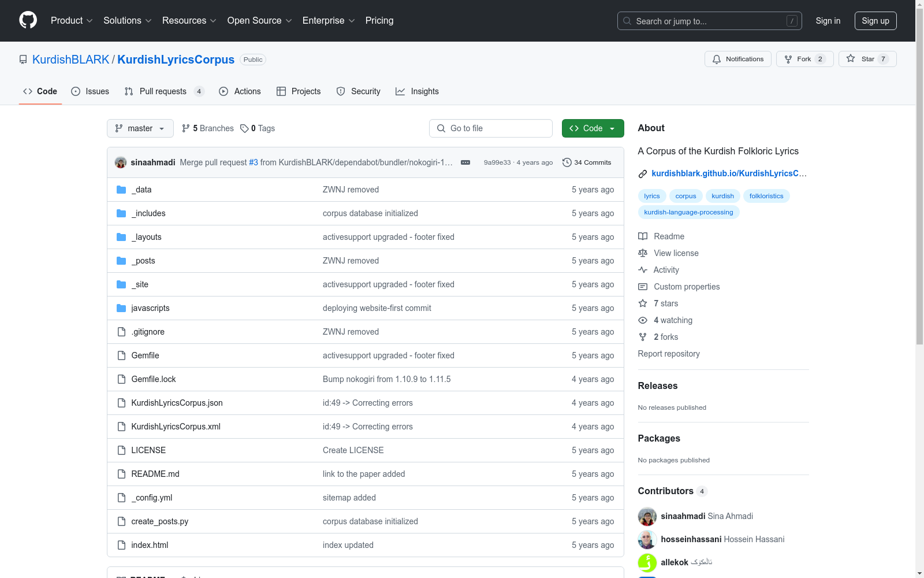Open the Pricing page link
The height and width of the screenshot is (578, 924).
point(379,21)
